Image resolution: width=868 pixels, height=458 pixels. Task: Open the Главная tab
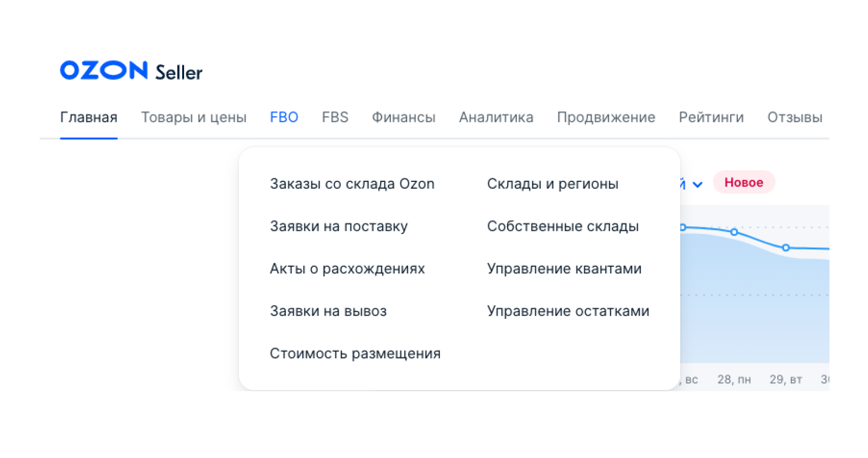[89, 117]
